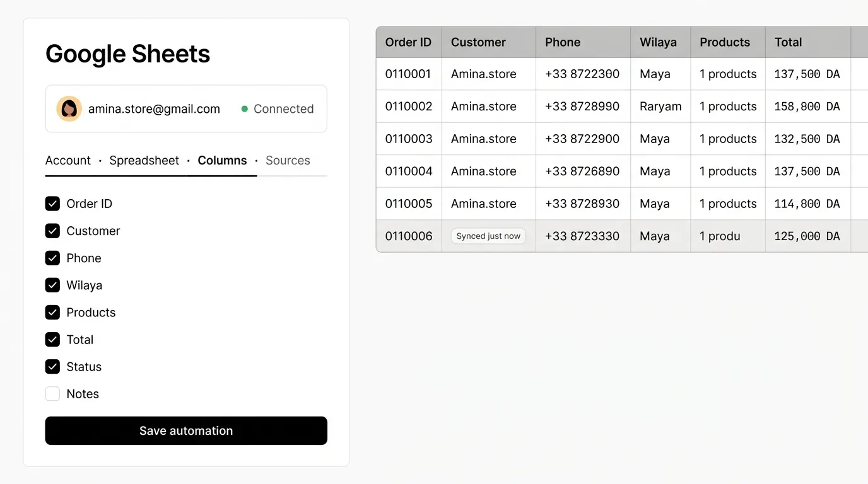Image resolution: width=868 pixels, height=484 pixels.
Task: Select the Order ID table header
Action: coord(409,42)
